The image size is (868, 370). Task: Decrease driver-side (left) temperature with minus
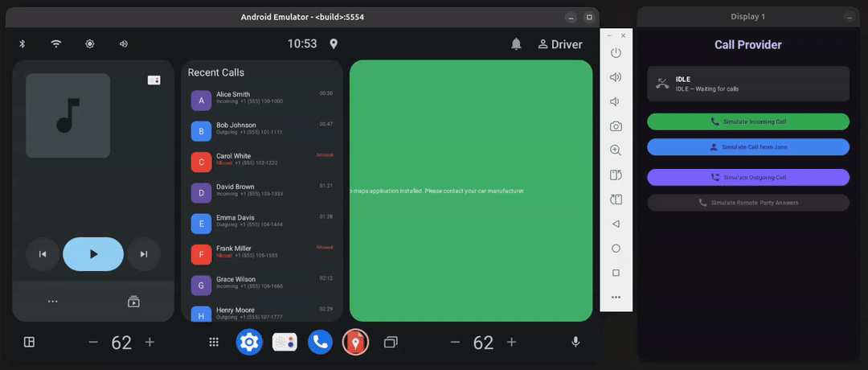click(x=93, y=343)
